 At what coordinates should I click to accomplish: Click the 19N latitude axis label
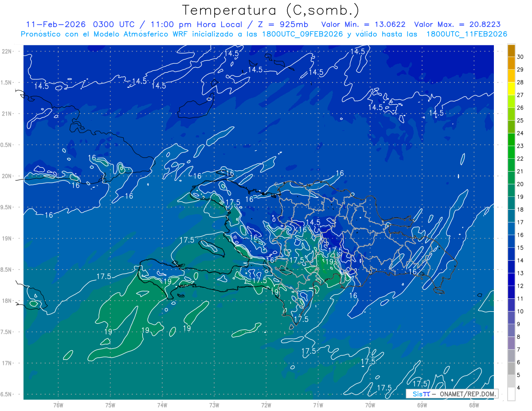pyautogui.click(x=7, y=239)
